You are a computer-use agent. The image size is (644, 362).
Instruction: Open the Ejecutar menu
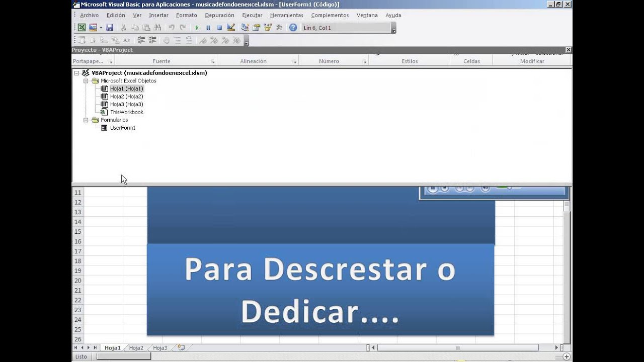pyautogui.click(x=252, y=15)
